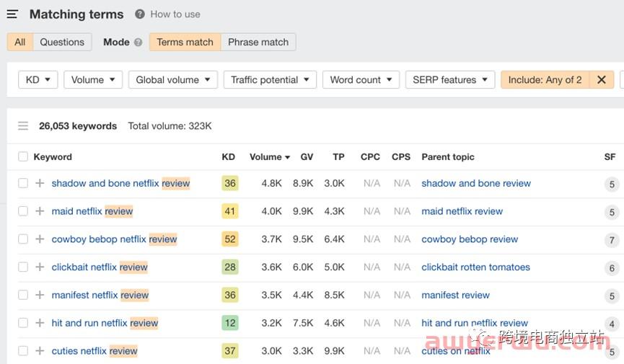Click plus icon for cuties netflix review
The width and height of the screenshot is (624, 364).
(x=40, y=350)
